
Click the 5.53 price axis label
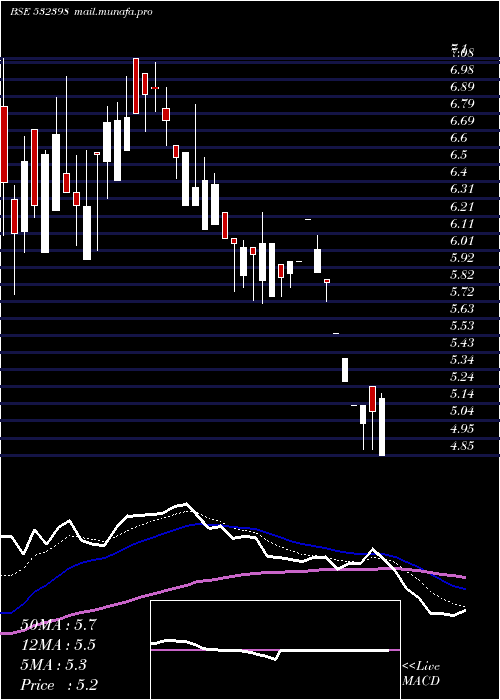[462, 325]
